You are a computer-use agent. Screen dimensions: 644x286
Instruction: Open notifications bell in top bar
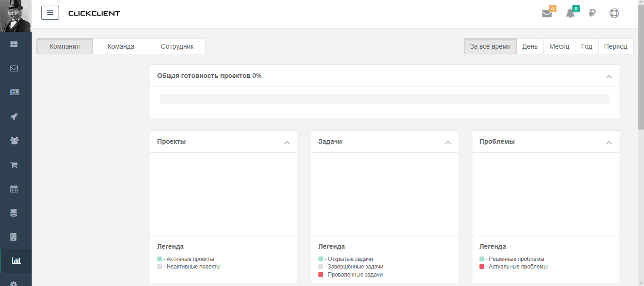click(570, 13)
